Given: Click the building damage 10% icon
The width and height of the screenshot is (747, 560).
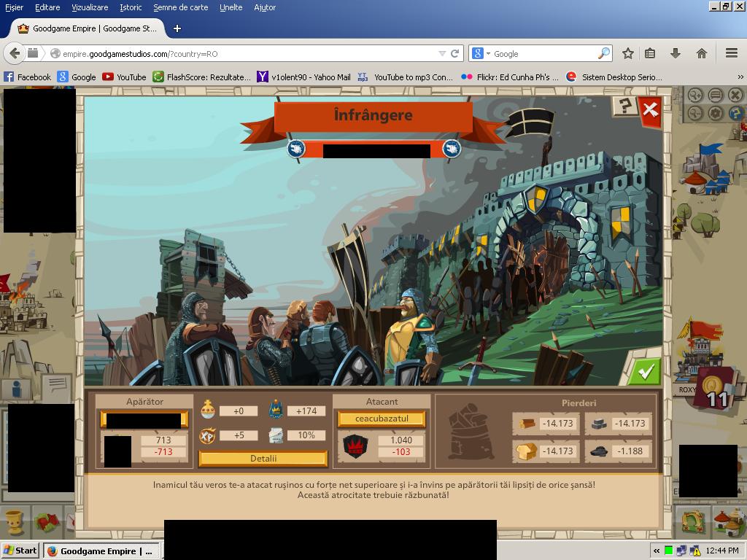Looking at the screenshot, I should pyautogui.click(x=276, y=435).
